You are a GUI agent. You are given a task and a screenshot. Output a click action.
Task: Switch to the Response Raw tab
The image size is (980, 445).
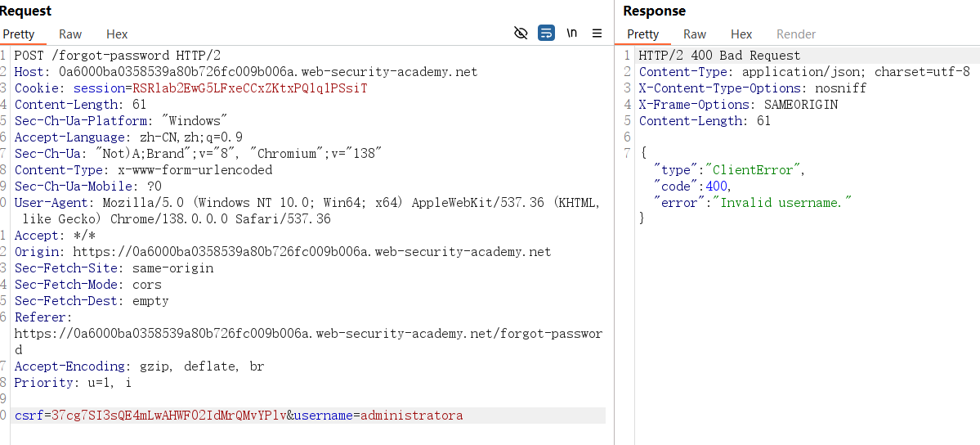[x=695, y=34]
